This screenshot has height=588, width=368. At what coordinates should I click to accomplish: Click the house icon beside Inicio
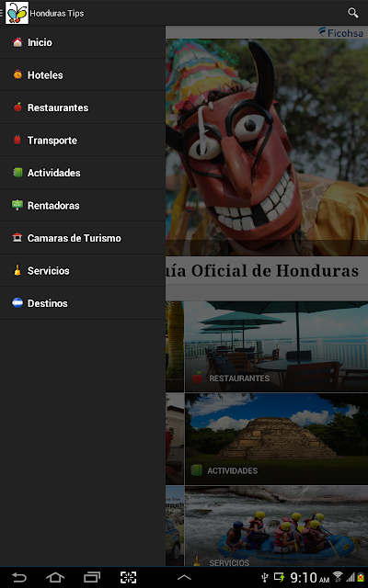(x=17, y=42)
